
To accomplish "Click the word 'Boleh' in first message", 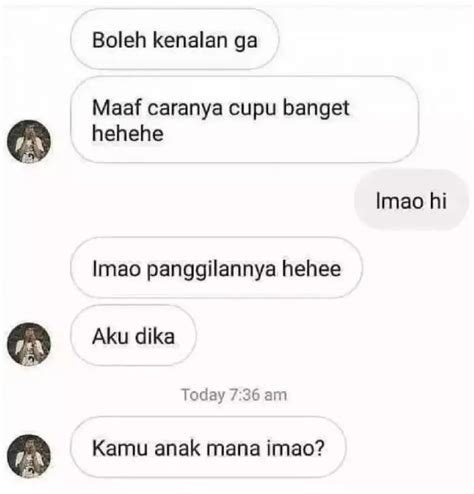I will click(x=119, y=40).
